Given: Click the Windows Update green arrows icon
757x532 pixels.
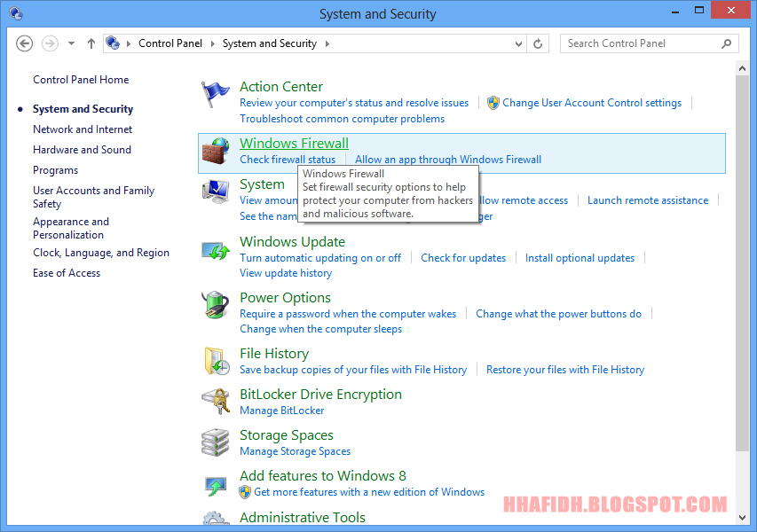Looking at the screenshot, I should [x=214, y=249].
